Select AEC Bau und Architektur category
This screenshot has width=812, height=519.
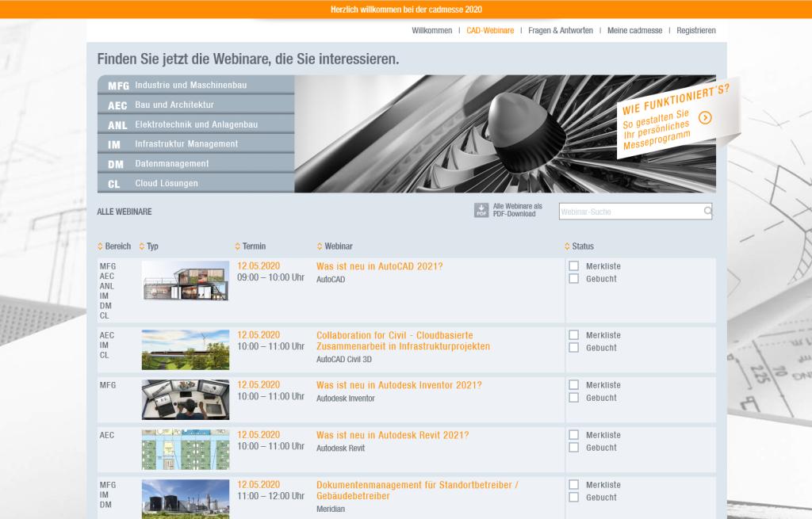(x=196, y=105)
